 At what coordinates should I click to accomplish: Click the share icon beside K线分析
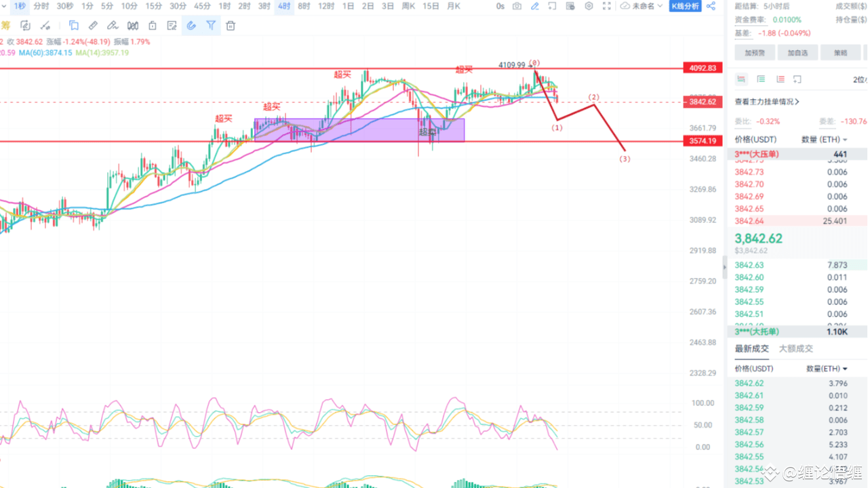point(711,6)
